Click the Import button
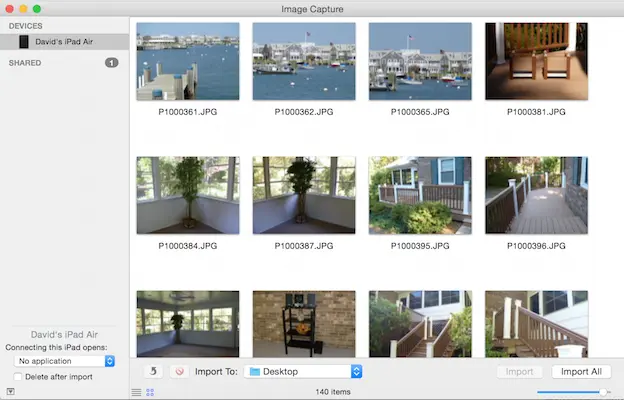Image resolution: width=624 pixels, height=400 pixels. (x=519, y=371)
